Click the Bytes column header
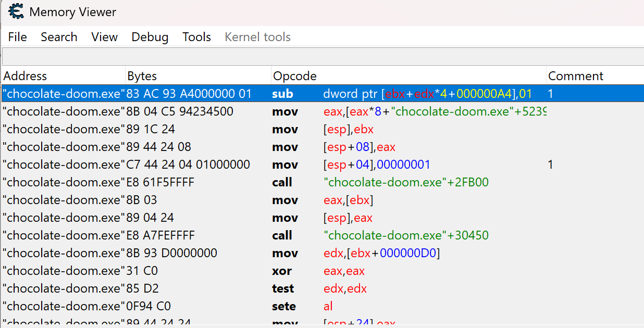 coord(198,75)
